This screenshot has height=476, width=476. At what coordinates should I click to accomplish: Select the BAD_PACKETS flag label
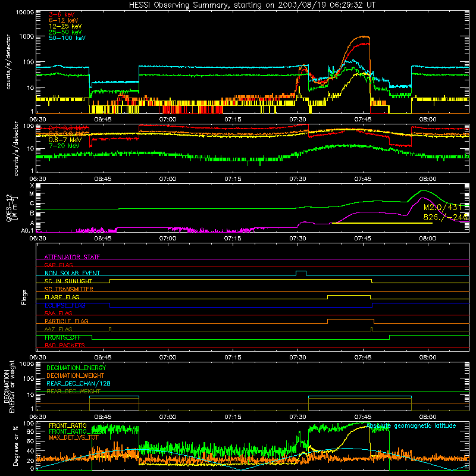65,345
